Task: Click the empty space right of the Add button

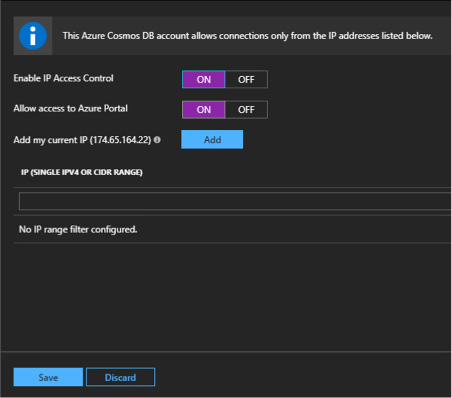Action: (347, 139)
